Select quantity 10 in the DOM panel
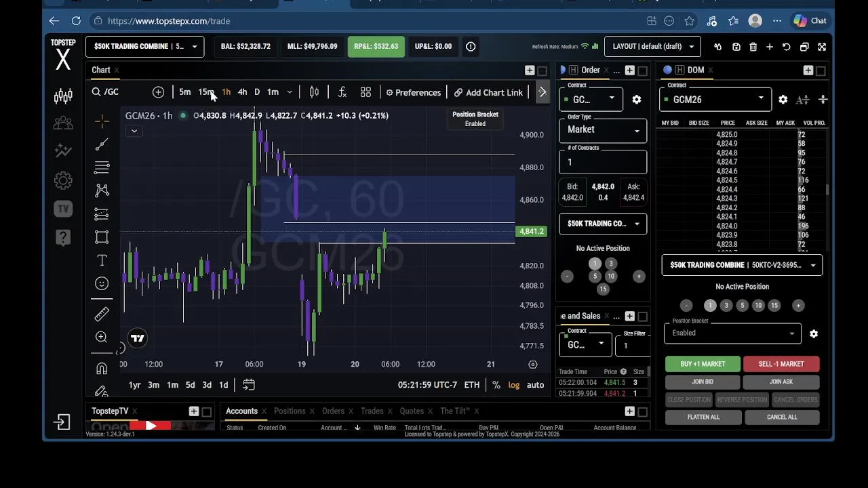The width and height of the screenshot is (868, 488). click(758, 306)
